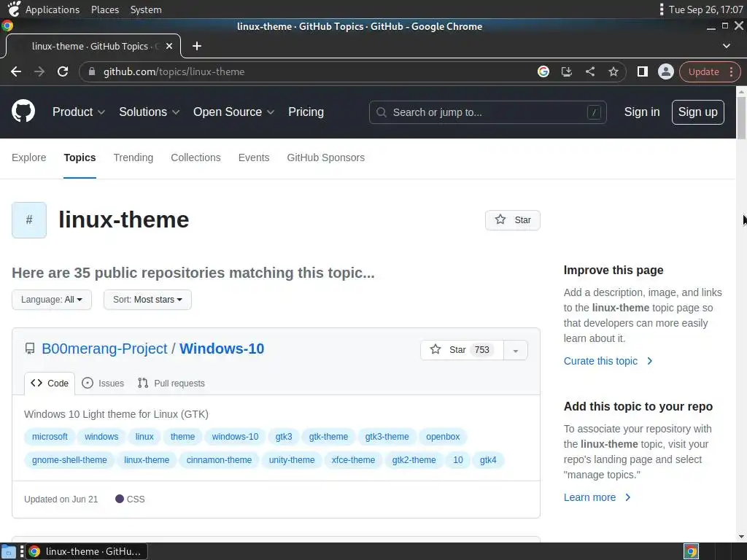Switch to the Explore tab

[29, 157]
